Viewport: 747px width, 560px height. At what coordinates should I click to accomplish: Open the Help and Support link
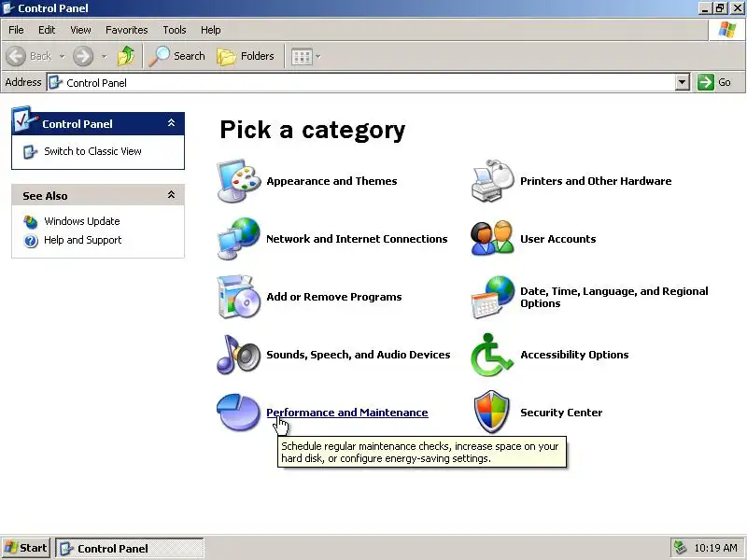(83, 240)
